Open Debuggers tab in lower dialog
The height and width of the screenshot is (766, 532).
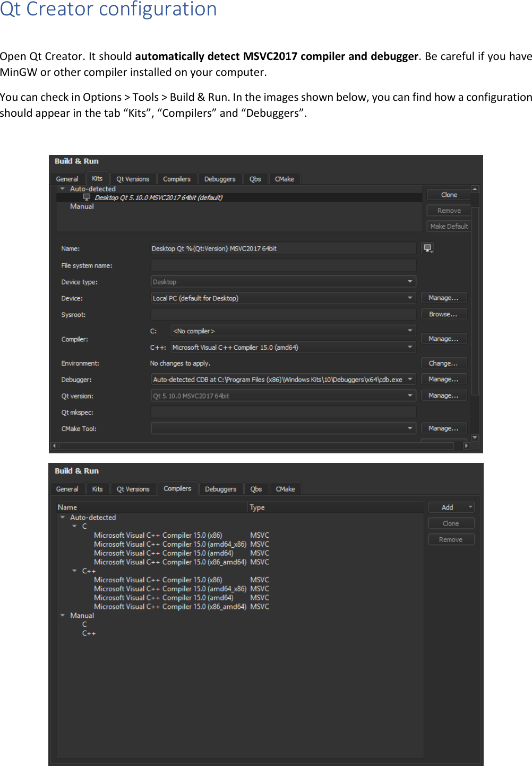point(221,489)
